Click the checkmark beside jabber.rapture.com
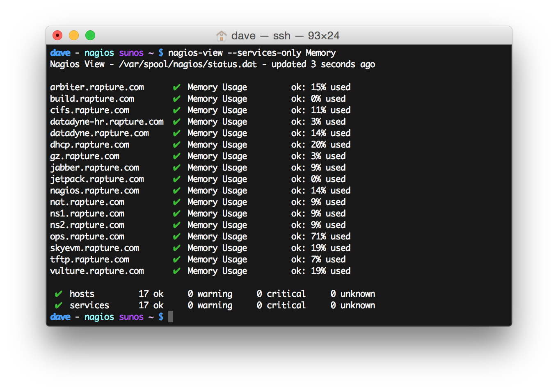 click(177, 168)
